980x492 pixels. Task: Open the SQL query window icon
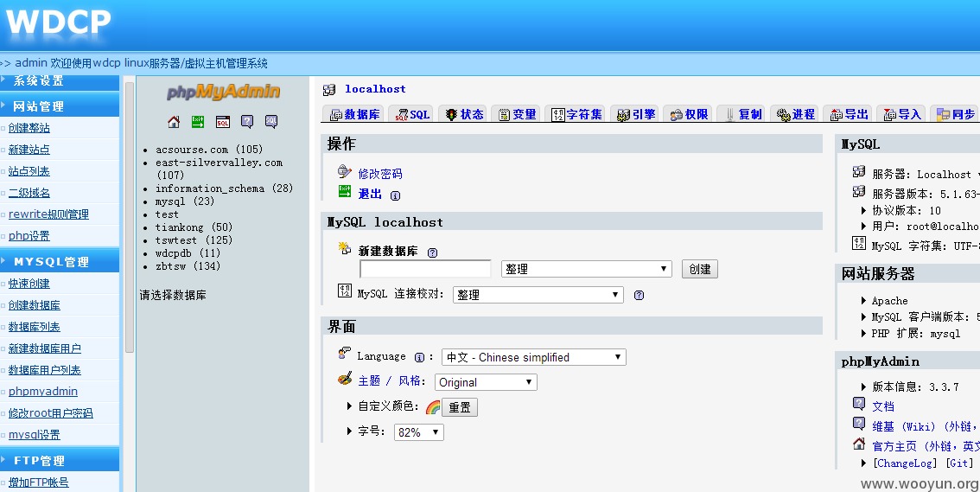222,122
